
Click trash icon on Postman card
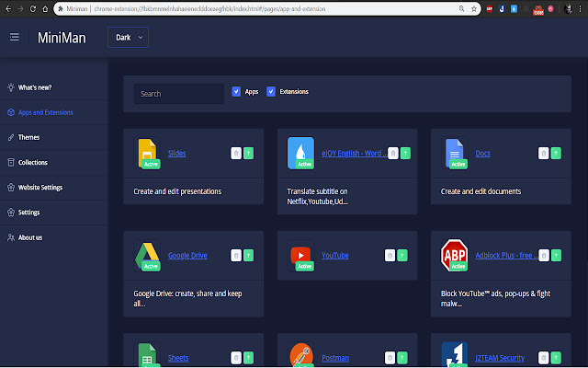(390, 358)
